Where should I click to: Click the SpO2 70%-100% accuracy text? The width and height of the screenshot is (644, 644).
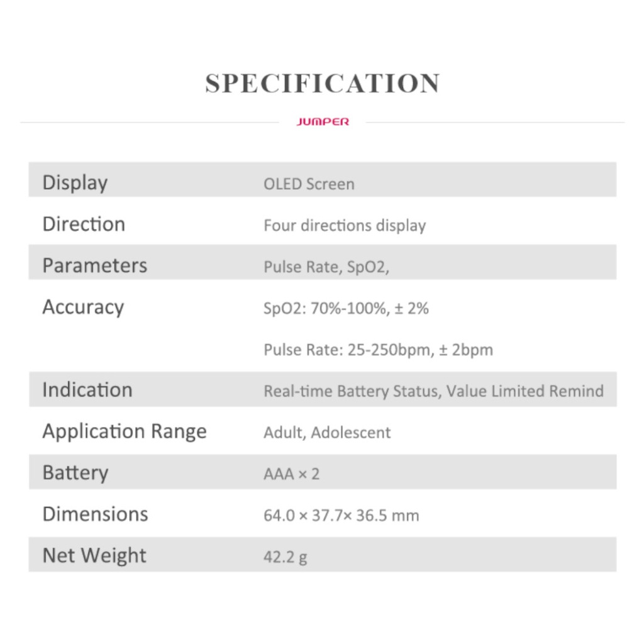(x=346, y=309)
